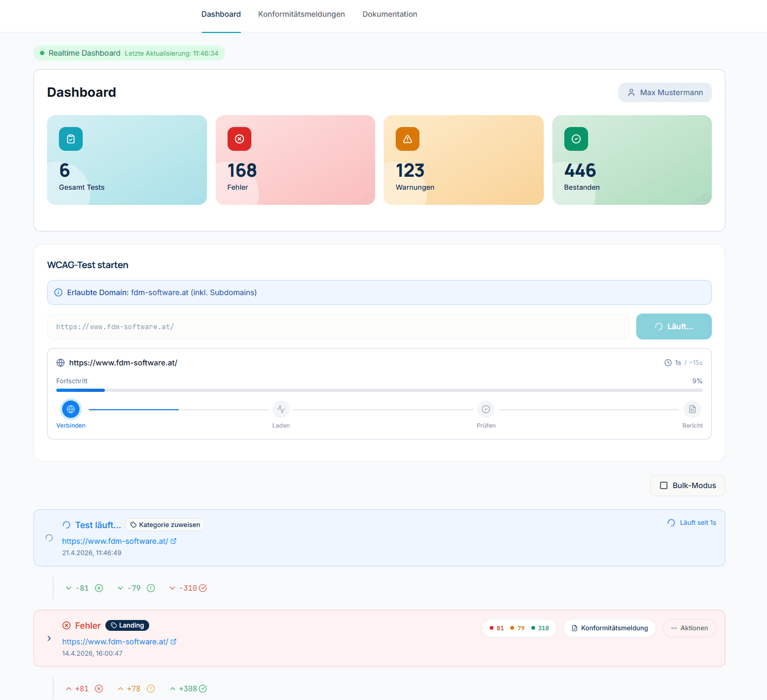Click the Läuft... button
Image resolution: width=767 pixels, height=700 pixels.
tap(674, 326)
